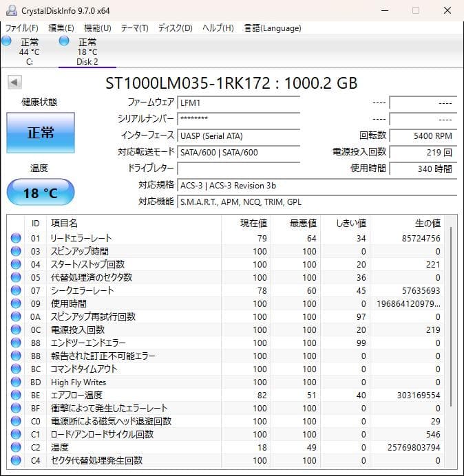Click the 生の値 column header
Viewport: 464px width, 476px height.
point(427,223)
